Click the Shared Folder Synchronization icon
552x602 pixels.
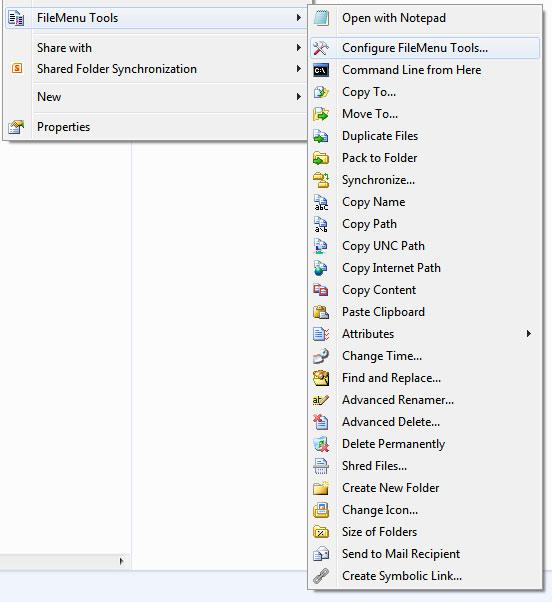pyautogui.click(x=17, y=69)
